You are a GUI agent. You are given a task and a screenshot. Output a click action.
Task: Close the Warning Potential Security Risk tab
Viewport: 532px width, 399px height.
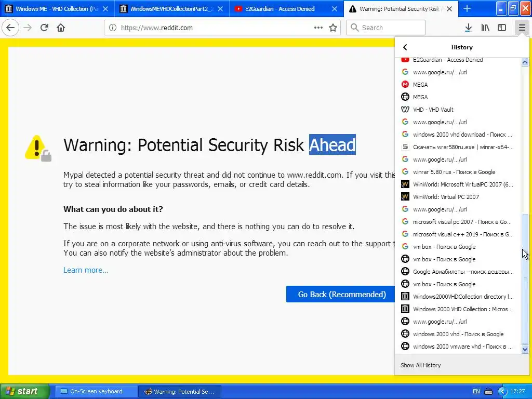coord(449,9)
